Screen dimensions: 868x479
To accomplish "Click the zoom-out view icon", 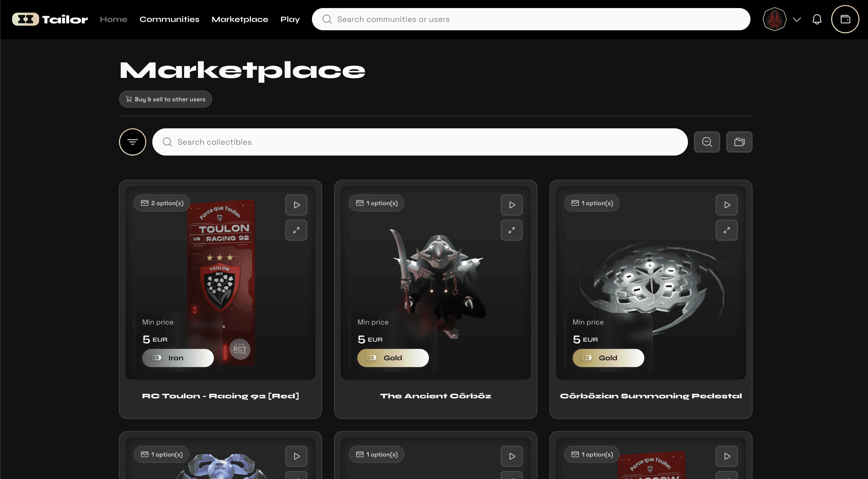I will pos(707,142).
